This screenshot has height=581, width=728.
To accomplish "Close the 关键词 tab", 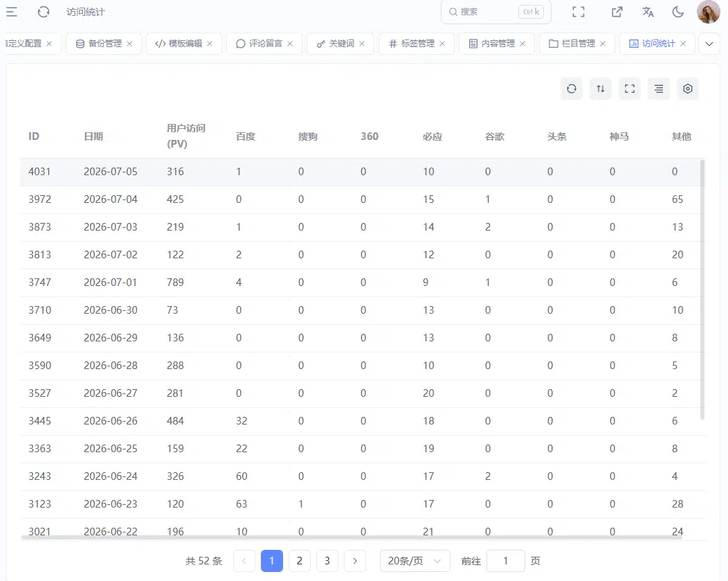I will pos(362,44).
